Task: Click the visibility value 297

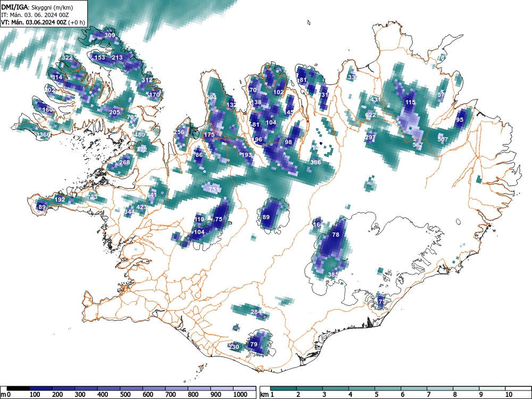Action: pos(370,137)
